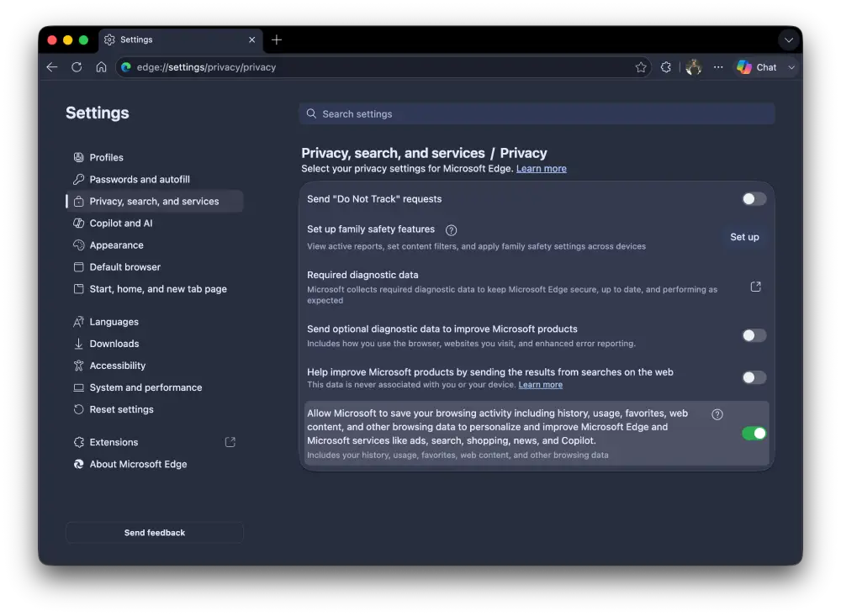Add this page to favorites star

(x=640, y=67)
